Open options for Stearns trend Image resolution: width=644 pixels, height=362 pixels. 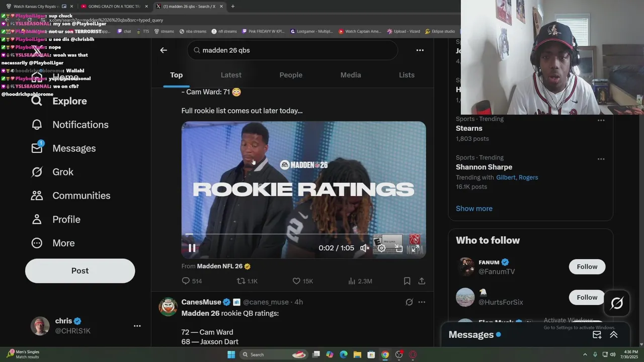tap(601, 120)
